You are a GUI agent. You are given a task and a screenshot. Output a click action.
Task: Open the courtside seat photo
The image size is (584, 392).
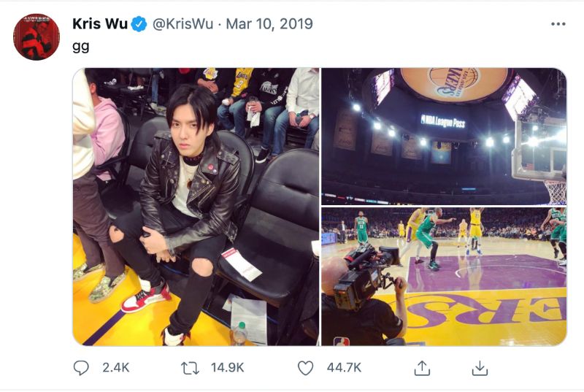coord(196,207)
